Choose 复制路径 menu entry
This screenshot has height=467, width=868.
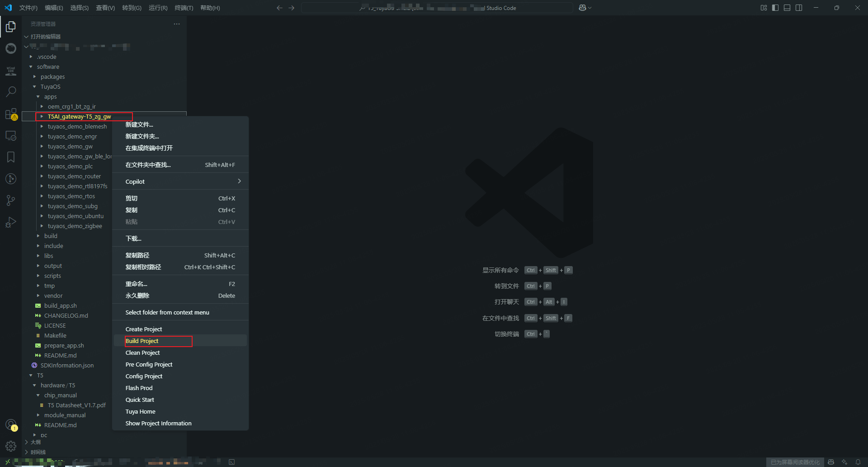point(180,255)
